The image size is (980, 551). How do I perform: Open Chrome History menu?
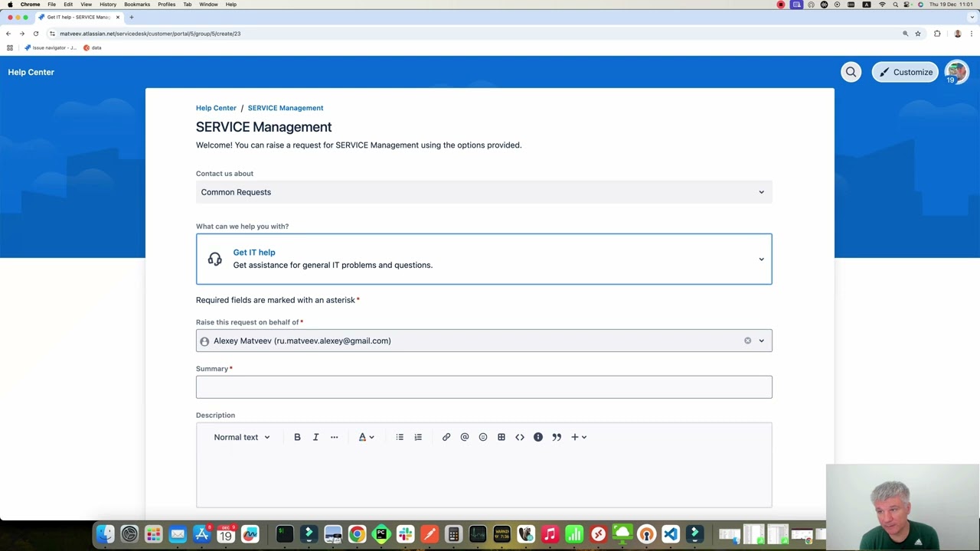tap(108, 5)
